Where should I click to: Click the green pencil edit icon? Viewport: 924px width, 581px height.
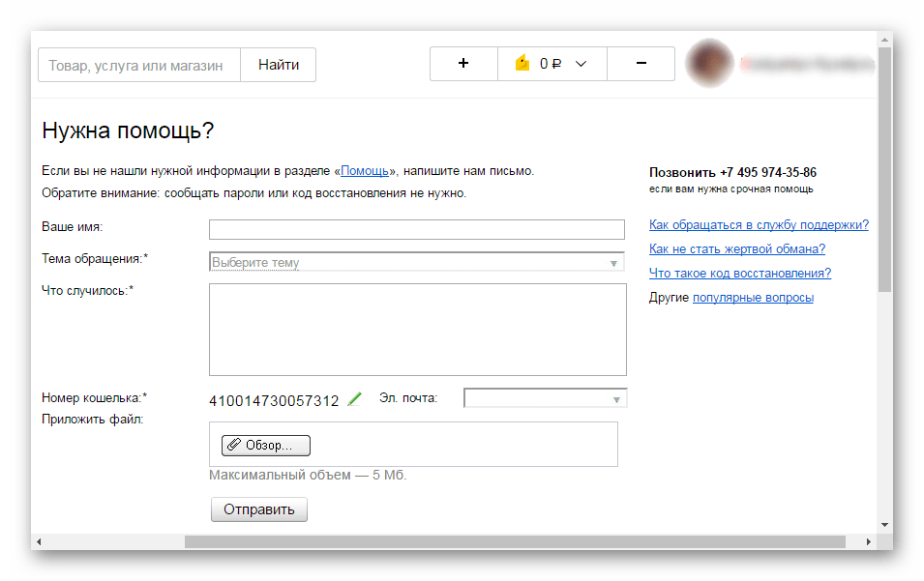pos(355,398)
